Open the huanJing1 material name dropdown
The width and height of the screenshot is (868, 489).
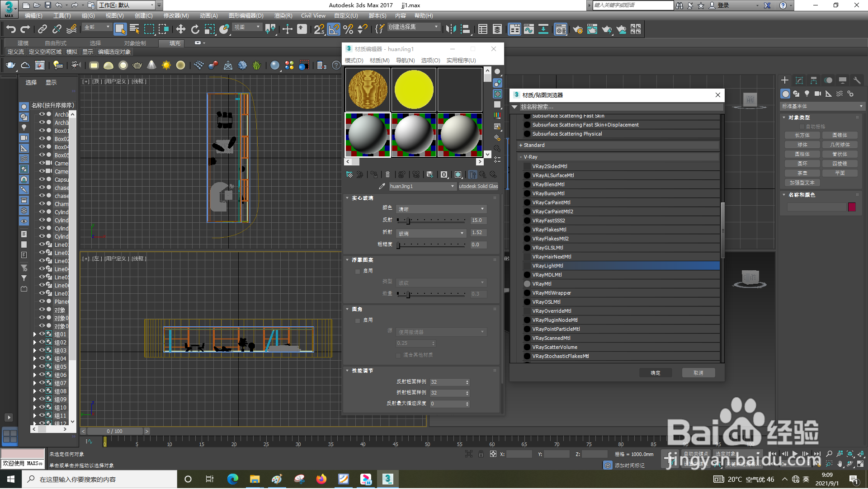tap(422, 186)
